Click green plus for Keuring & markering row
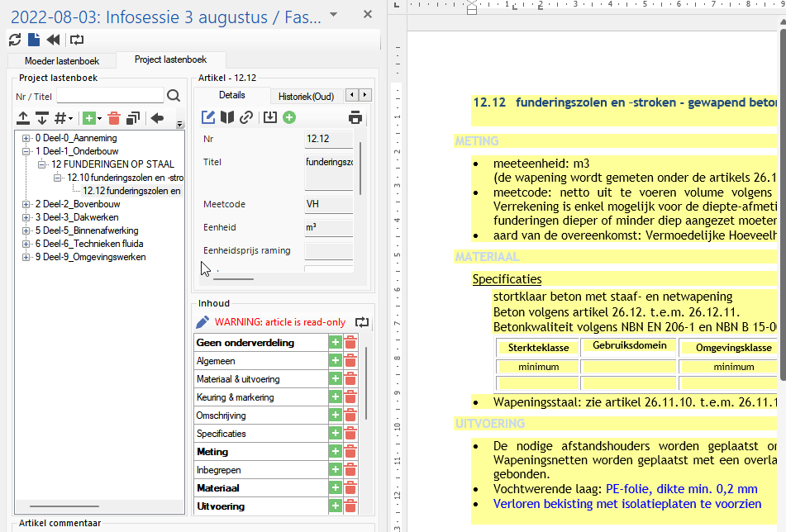The height and width of the screenshot is (532, 786). pyautogui.click(x=335, y=397)
